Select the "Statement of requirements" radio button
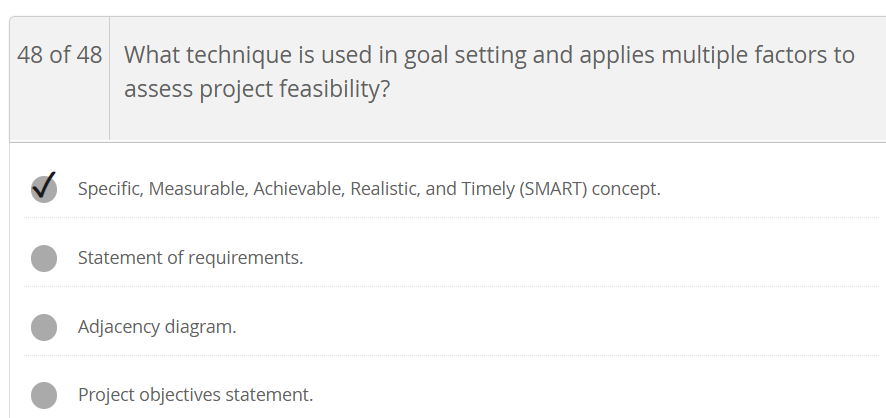The width and height of the screenshot is (886, 418). point(44,258)
